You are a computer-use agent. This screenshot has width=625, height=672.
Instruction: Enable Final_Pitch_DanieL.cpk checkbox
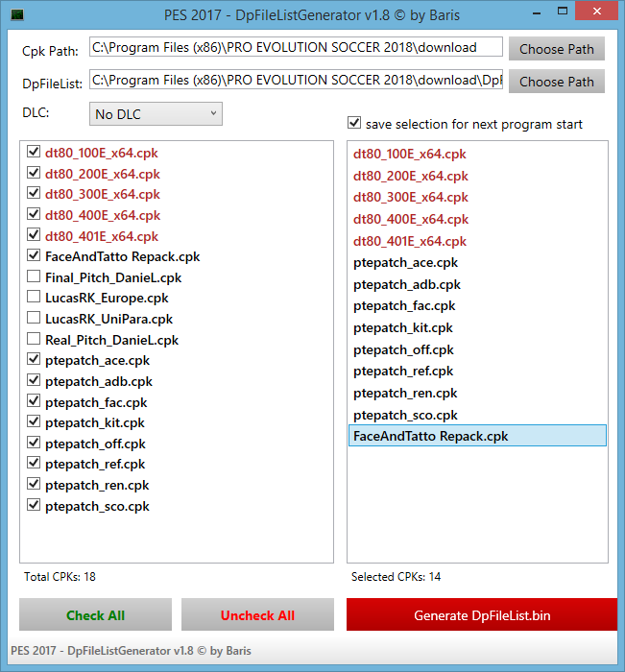click(34, 276)
